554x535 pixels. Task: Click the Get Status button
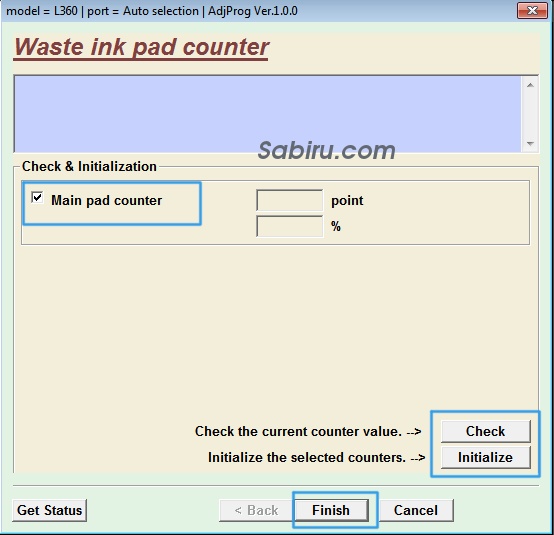pyautogui.click(x=49, y=510)
